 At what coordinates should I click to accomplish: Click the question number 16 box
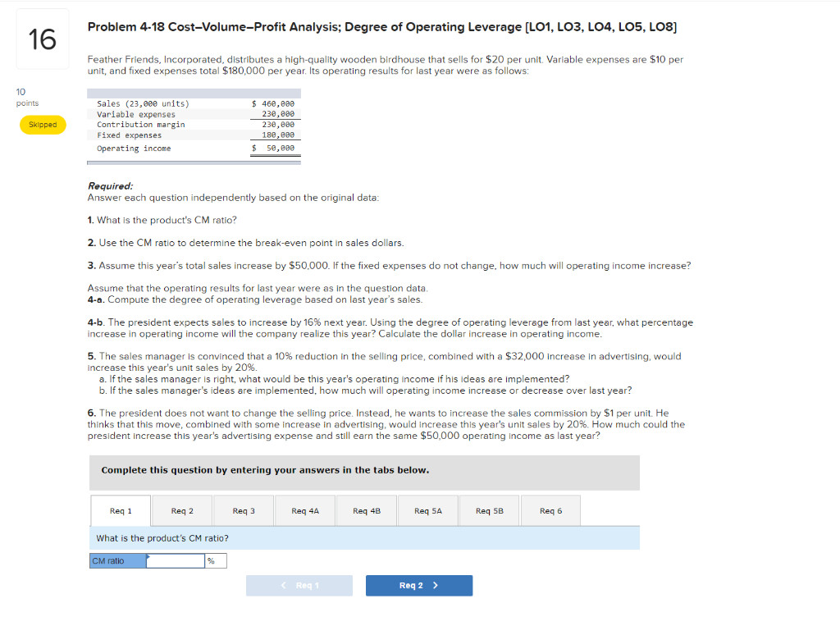tap(42, 39)
